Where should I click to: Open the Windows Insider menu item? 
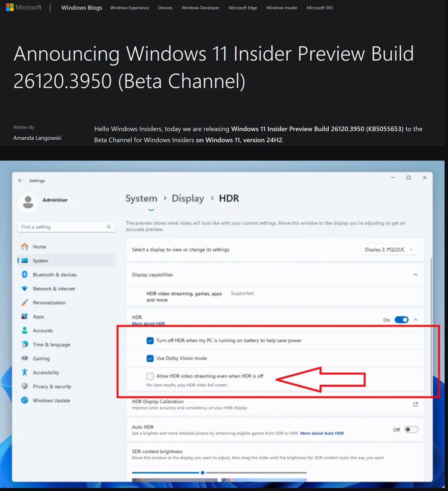pos(282,8)
